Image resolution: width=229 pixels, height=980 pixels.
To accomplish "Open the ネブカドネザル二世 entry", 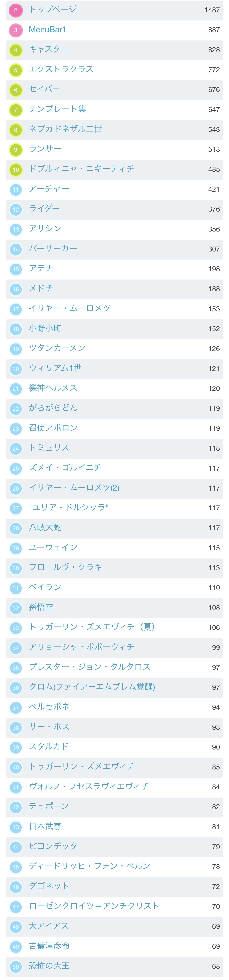I will (65, 129).
